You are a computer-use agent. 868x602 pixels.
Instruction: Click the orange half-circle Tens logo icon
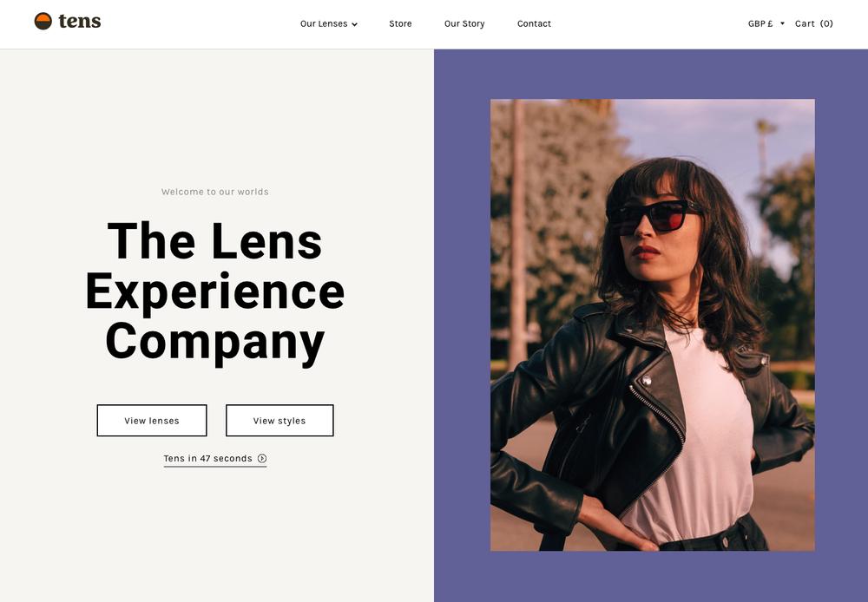point(43,21)
